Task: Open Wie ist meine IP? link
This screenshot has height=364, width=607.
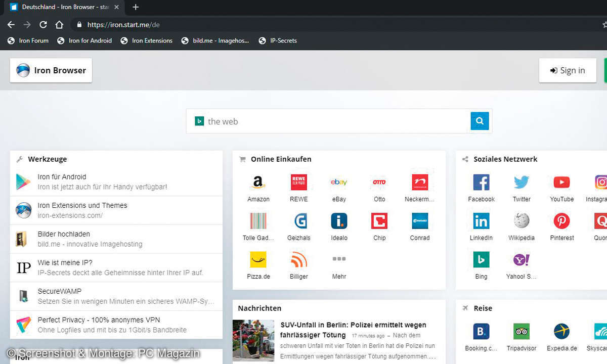Action: (116, 267)
